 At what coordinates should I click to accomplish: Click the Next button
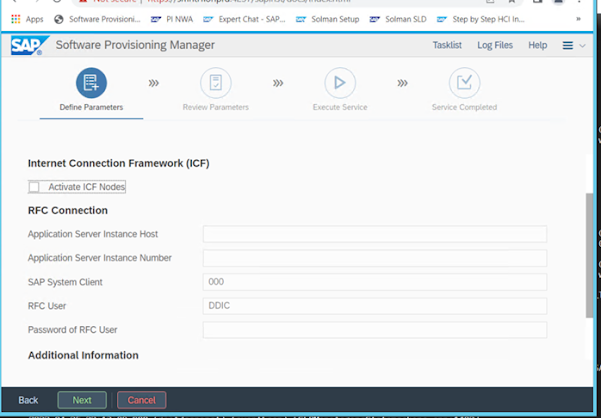click(x=82, y=400)
